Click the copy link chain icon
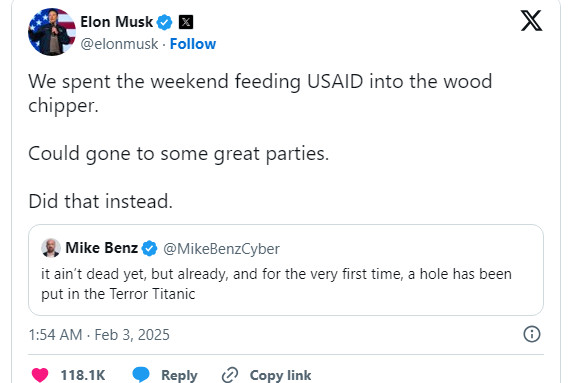 tap(230, 375)
